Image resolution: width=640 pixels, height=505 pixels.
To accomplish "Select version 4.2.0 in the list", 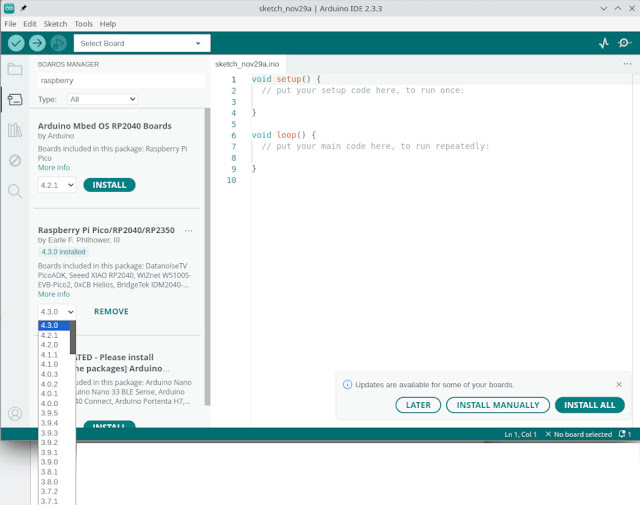I will click(x=54, y=345).
